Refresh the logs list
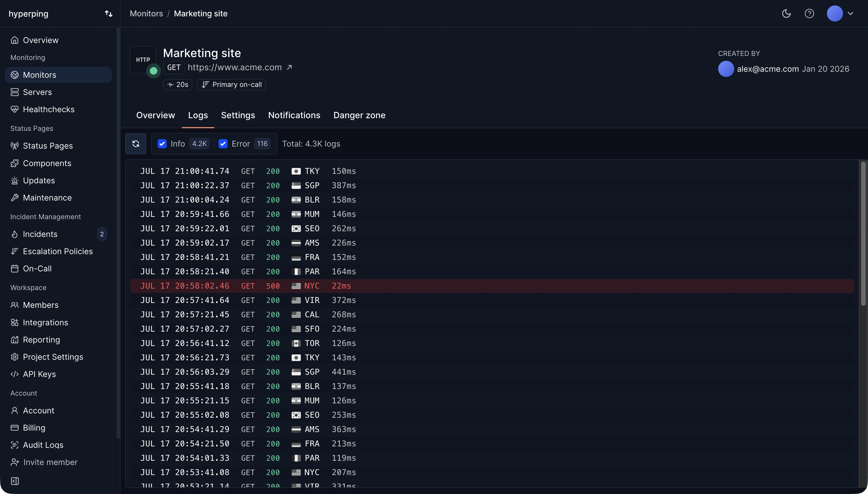 [x=136, y=144]
